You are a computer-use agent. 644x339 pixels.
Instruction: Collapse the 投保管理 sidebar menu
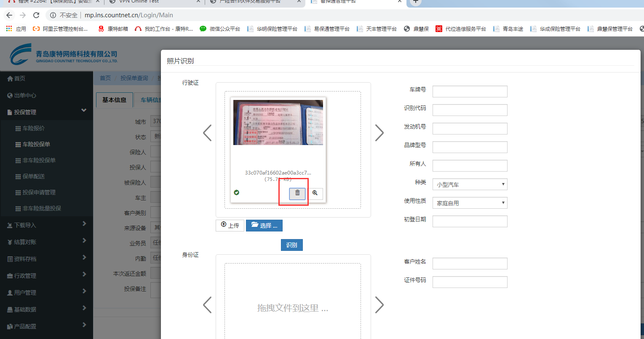pos(46,112)
